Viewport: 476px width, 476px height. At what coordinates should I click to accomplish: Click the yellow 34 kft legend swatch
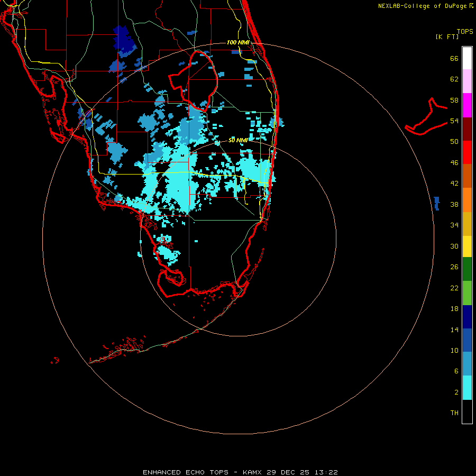point(467,246)
